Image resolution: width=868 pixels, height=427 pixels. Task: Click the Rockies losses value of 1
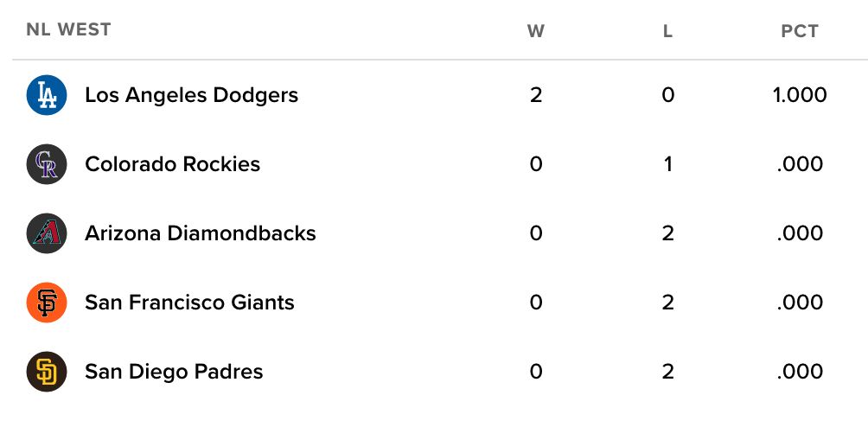pyautogui.click(x=667, y=164)
